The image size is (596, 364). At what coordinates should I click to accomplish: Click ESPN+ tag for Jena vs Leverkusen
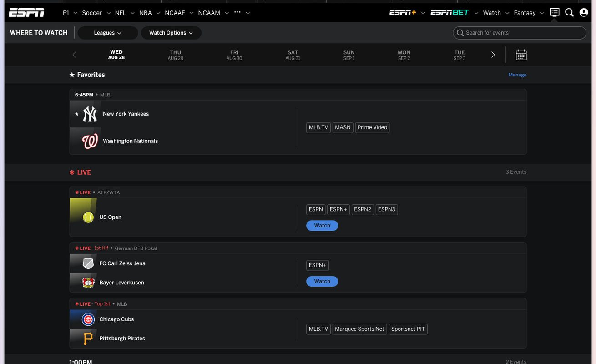318,265
